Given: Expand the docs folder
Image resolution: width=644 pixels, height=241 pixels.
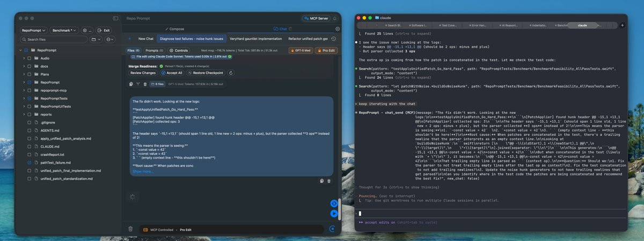Looking at the screenshot, I should pyautogui.click(x=23, y=66).
